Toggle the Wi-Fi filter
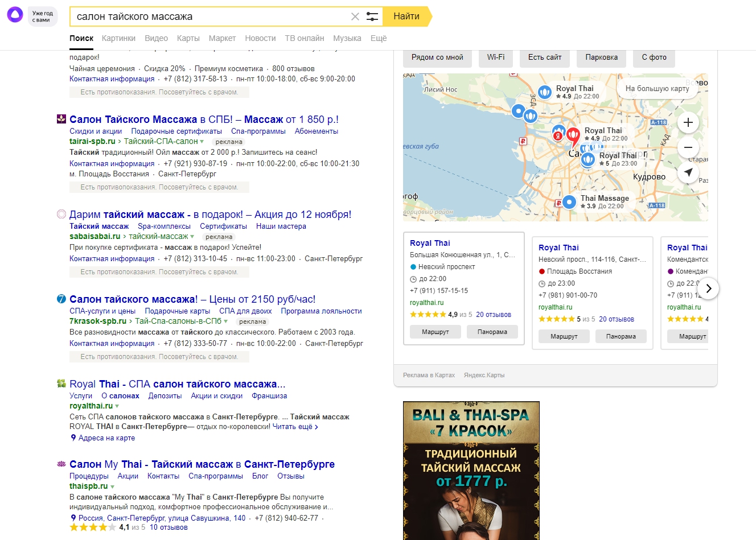756x540 pixels. tap(496, 57)
